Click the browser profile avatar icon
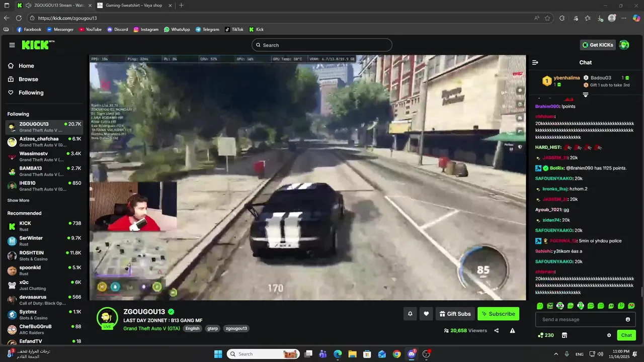 pyautogui.click(x=612, y=18)
